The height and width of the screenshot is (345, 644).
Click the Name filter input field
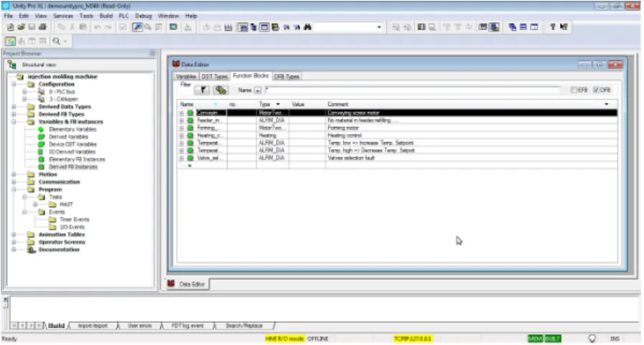[412, 90]
